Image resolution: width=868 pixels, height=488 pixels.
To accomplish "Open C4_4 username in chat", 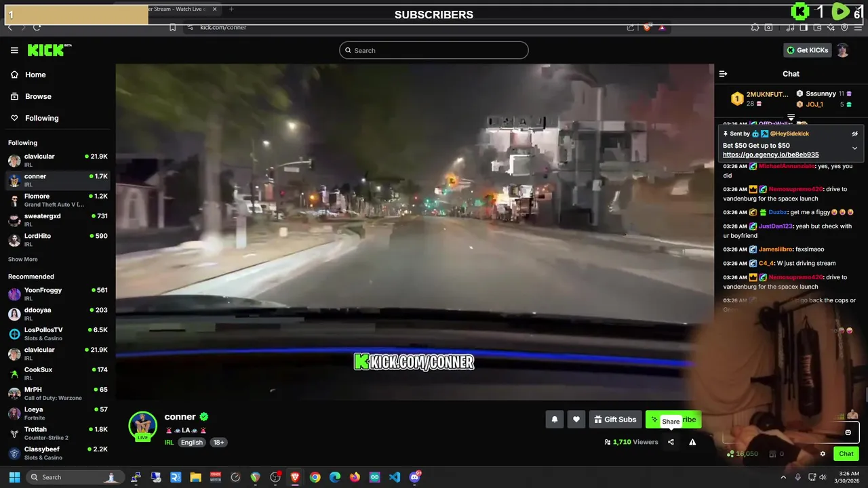I will [x=766, y=263].
